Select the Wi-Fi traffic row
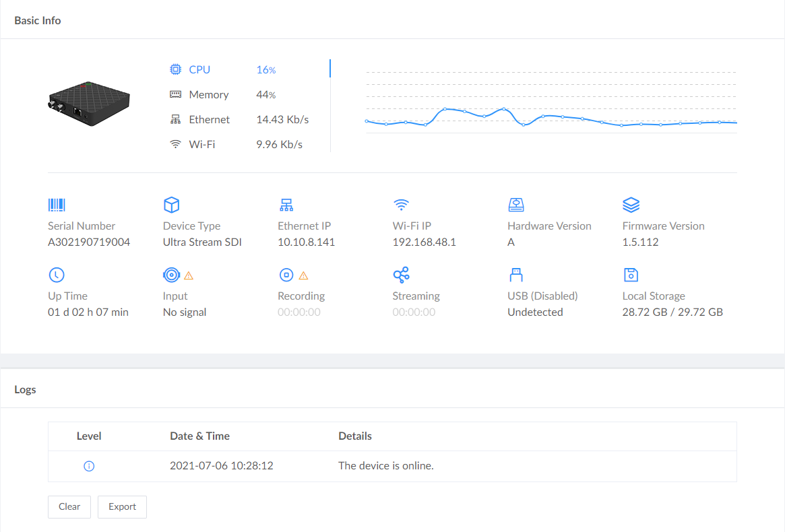This screenshot has width=785, height=532. coord(201,145)
